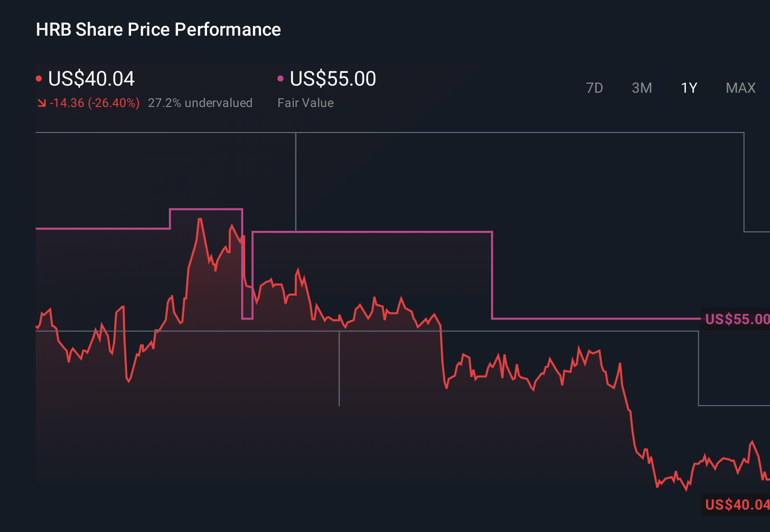Click the HRB Share Price Performance title
770x532 pixels.
[x=158, y=29]
